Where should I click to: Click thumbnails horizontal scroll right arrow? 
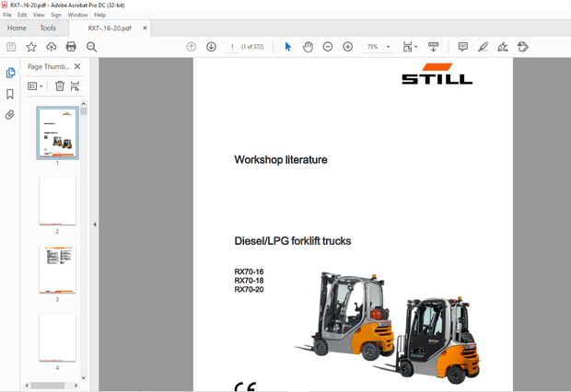(76, 385)
